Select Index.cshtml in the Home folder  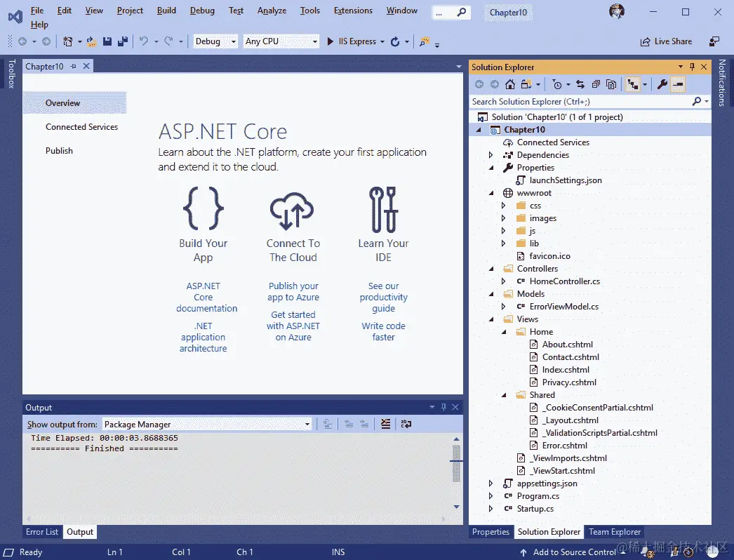pyautogui.click(x=566, y=369)
